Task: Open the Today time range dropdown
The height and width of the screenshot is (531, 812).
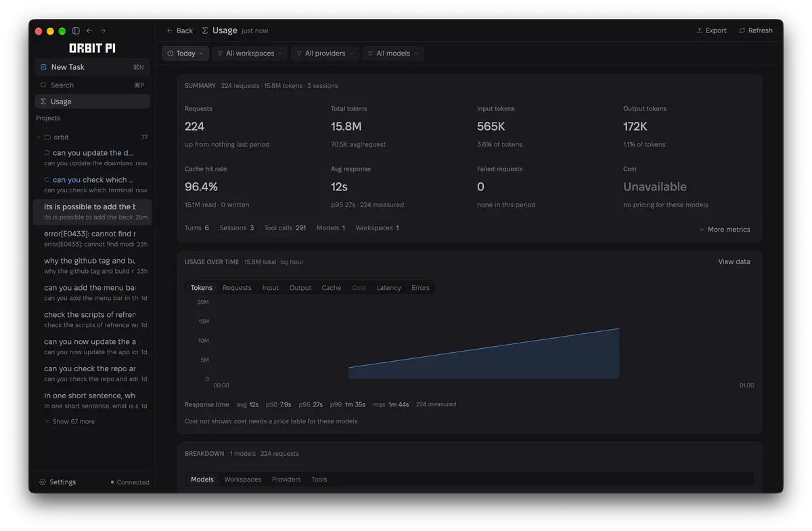Action: pos(185,54)
